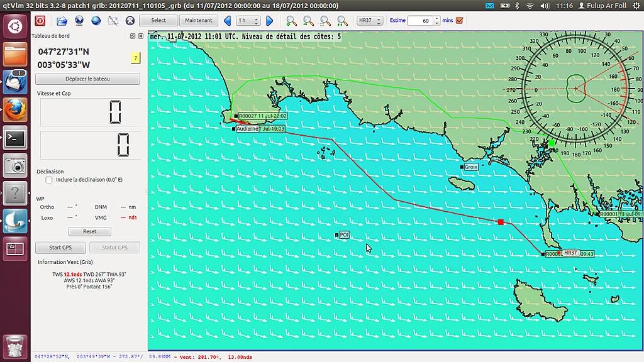Click the WP Reset button
The height and width of the screenshot is (362, 644).
coord(89,231)
